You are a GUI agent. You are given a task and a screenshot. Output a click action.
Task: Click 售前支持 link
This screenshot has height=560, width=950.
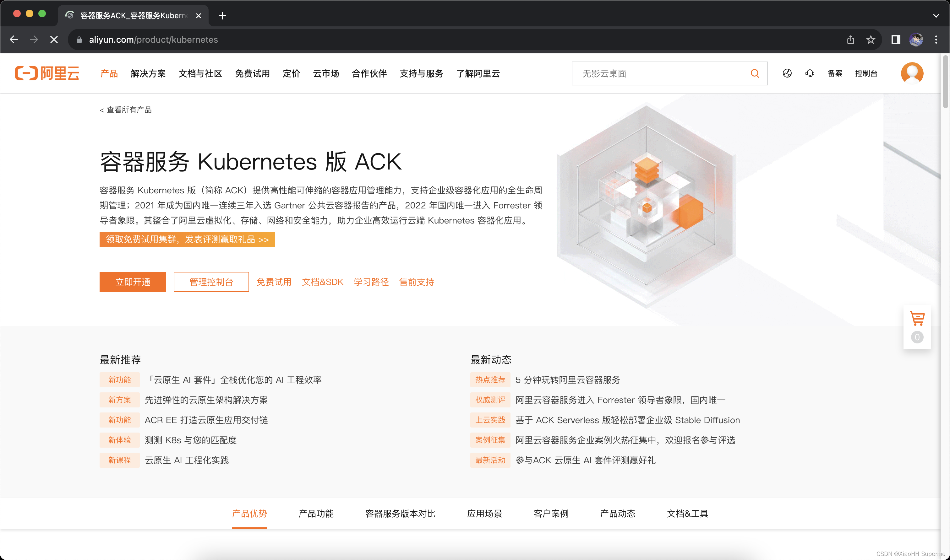tap(417, 282)
